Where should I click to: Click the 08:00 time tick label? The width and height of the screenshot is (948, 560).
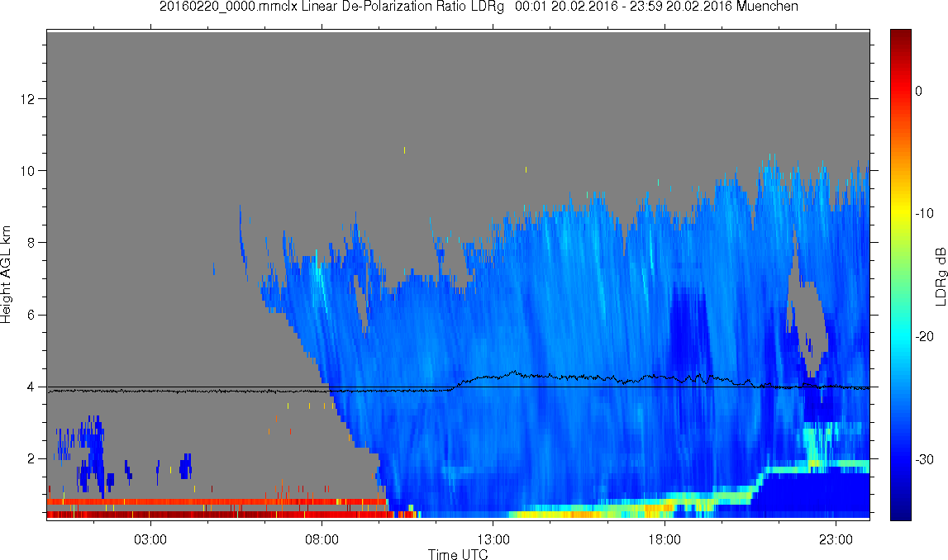(322, 539)
